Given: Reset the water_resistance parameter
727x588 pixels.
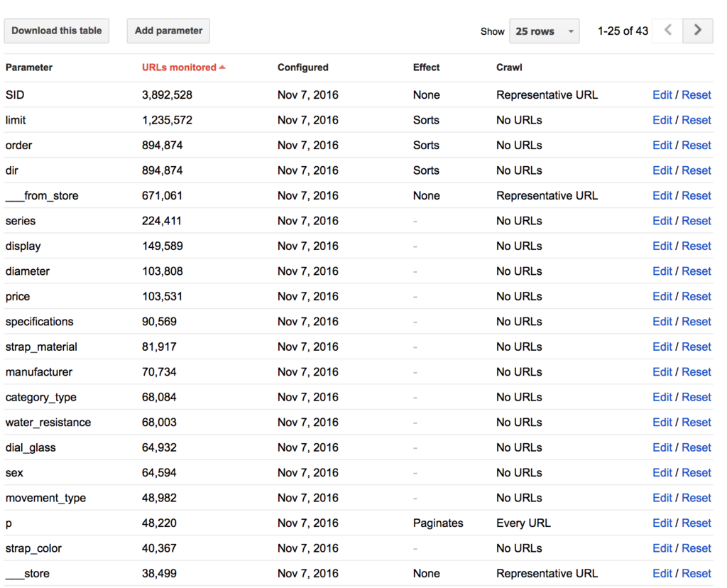Looking at the screenshot, I should [x=696, y=423].
